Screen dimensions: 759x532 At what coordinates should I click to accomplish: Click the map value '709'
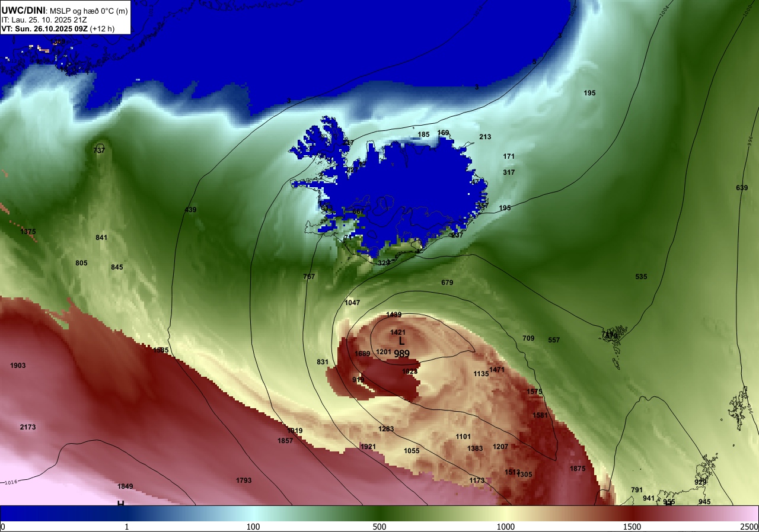528,338
